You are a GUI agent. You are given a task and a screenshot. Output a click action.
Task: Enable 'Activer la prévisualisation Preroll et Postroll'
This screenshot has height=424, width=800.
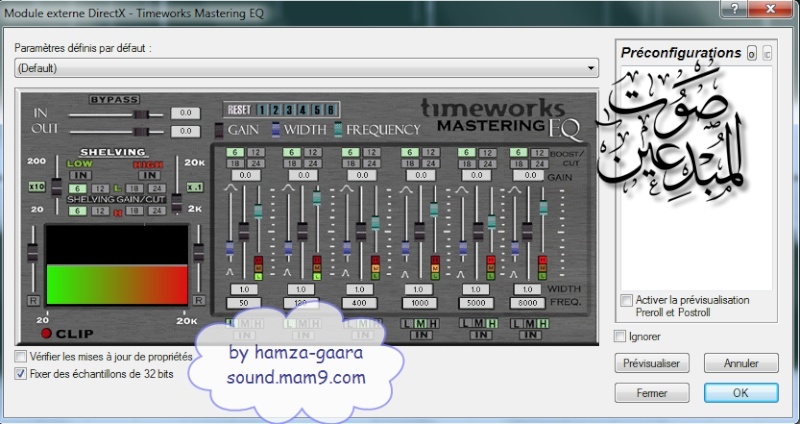point(627,300)
